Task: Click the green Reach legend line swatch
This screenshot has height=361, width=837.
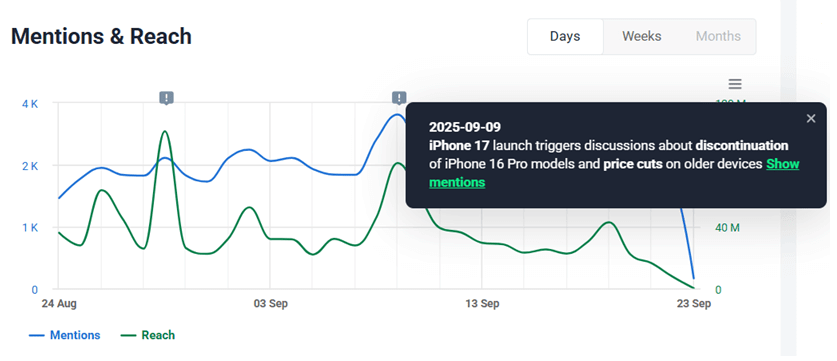Action: (x=129, y=335)
